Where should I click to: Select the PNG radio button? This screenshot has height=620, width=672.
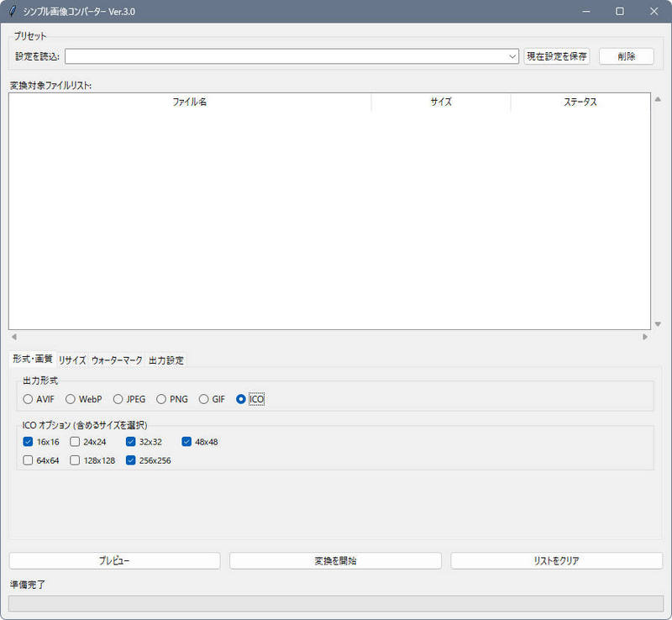pyautogui.click(x=161, y=399)
